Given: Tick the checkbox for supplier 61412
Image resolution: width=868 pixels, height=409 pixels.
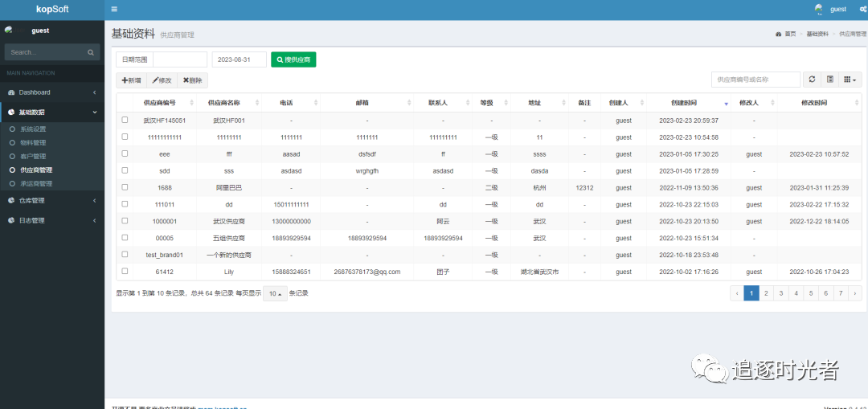Looking at the screenshot, I should (125, 272).
